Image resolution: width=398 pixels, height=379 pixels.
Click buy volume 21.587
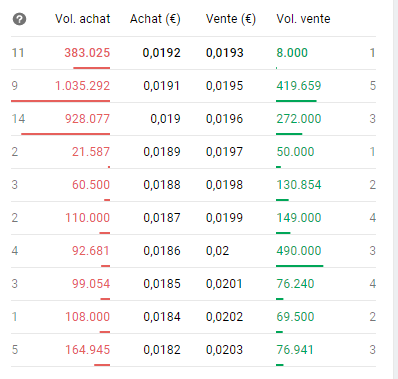(x=91, y=152)
